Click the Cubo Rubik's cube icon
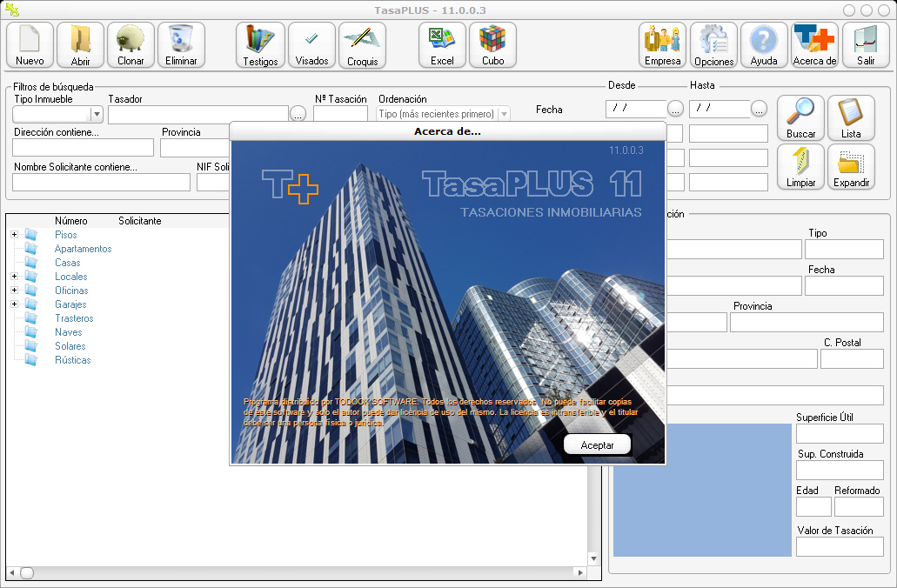 [x=492, y=45]
